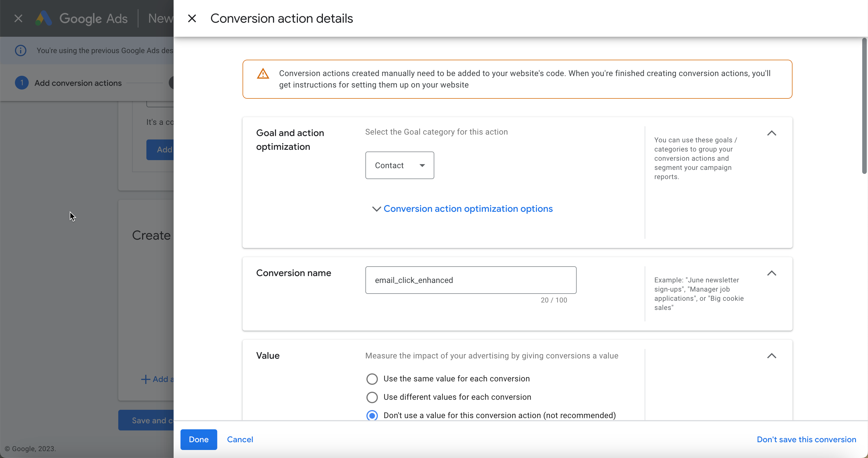Click the info icon in the notification bar
Image resolution: width=868 pixels, height=458 pixels.
(x=21, y=51)
